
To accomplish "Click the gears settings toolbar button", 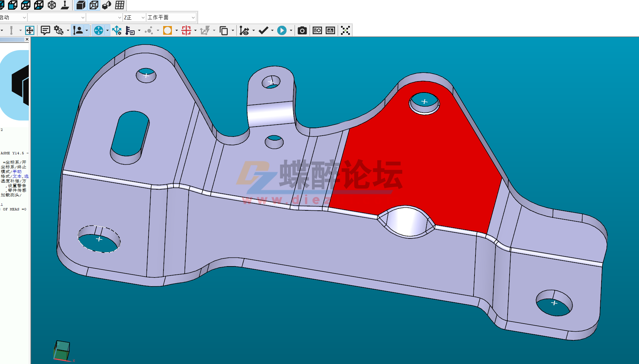I will pyautogui.click(x=59, y=30).
